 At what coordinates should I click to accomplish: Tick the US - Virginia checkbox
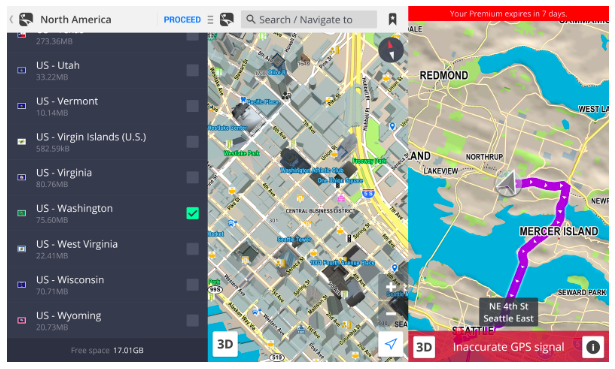coord(193,178)
